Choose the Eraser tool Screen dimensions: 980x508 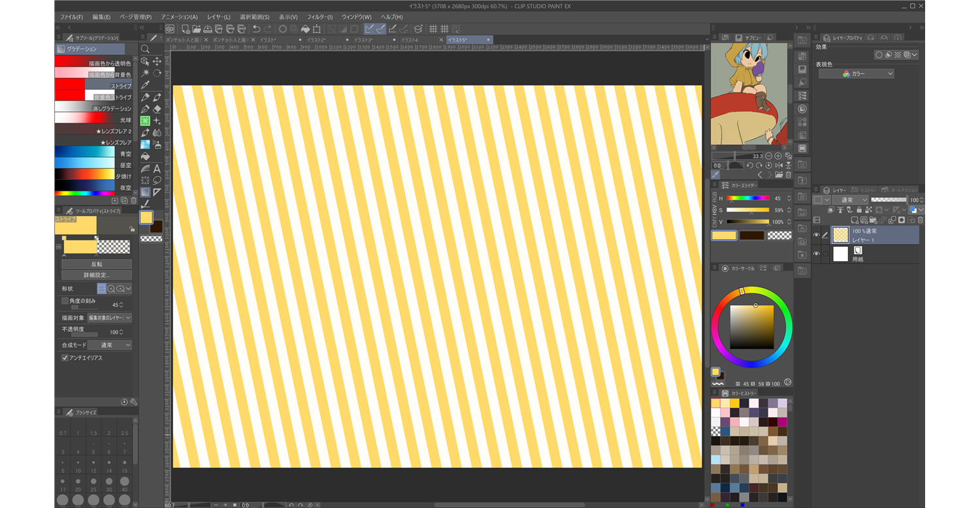pos(157,109)
